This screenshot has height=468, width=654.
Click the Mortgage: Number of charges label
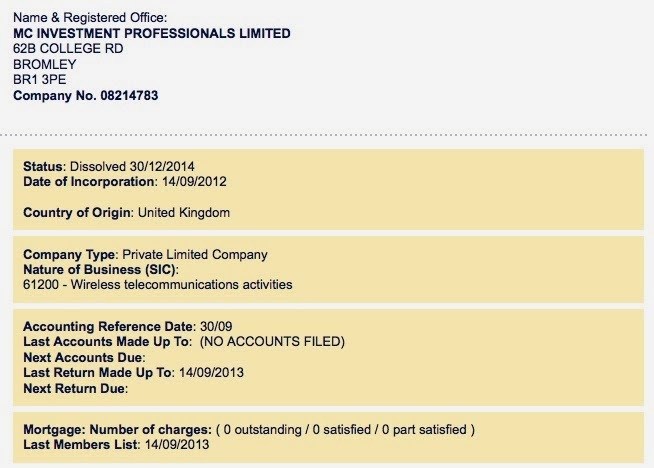coord(118,430)
